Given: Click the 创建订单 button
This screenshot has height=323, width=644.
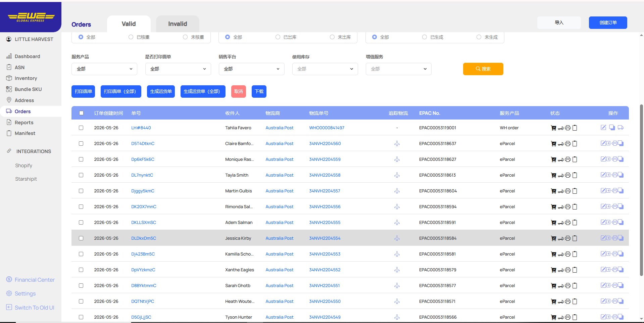Looking at the screenshot, I should (608, 22).
